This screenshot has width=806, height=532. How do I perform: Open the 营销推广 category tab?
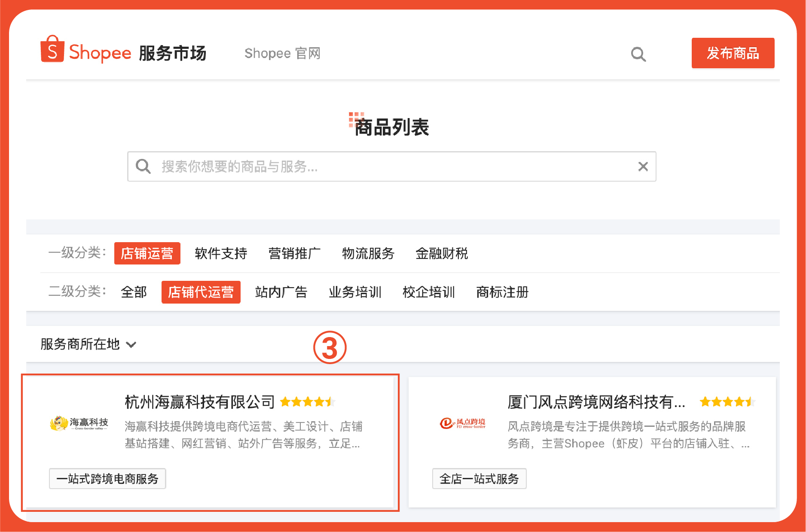click(295, 254)
